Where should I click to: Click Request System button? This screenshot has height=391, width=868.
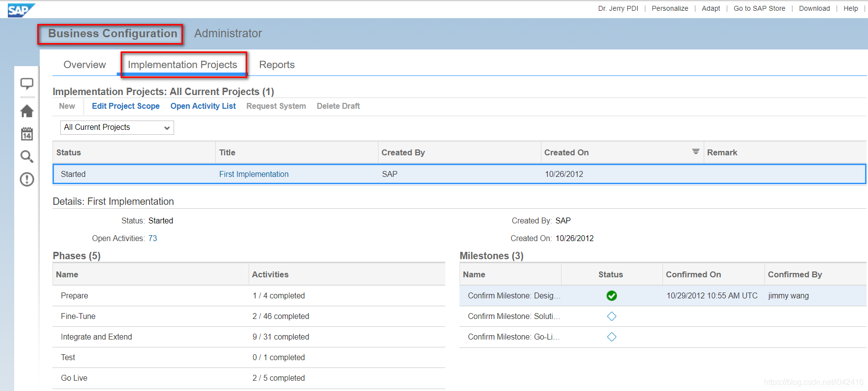point(276,106)
